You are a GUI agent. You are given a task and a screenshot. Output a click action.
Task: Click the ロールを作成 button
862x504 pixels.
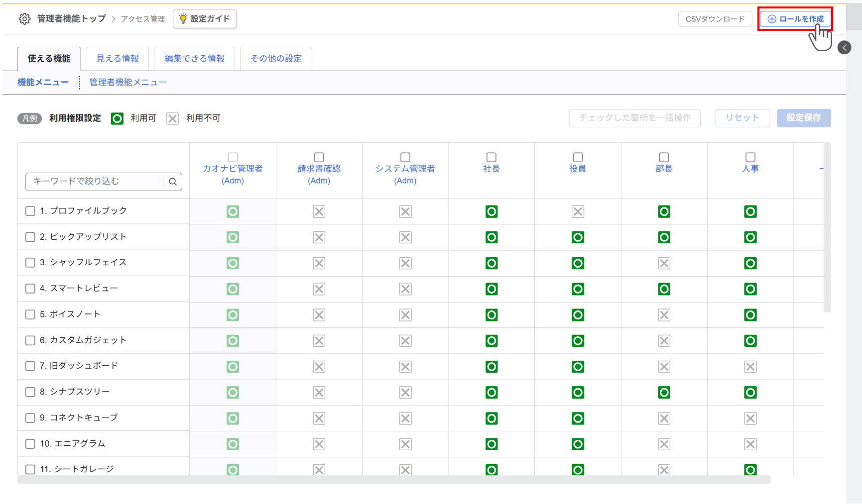[795, 19]
